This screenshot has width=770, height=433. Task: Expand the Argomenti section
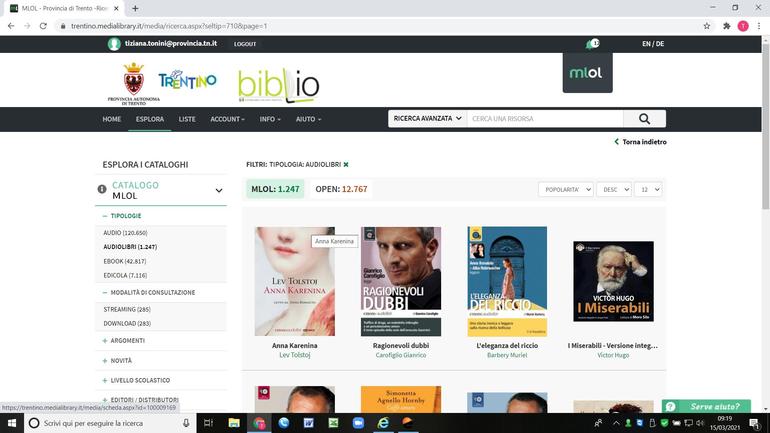124,341
